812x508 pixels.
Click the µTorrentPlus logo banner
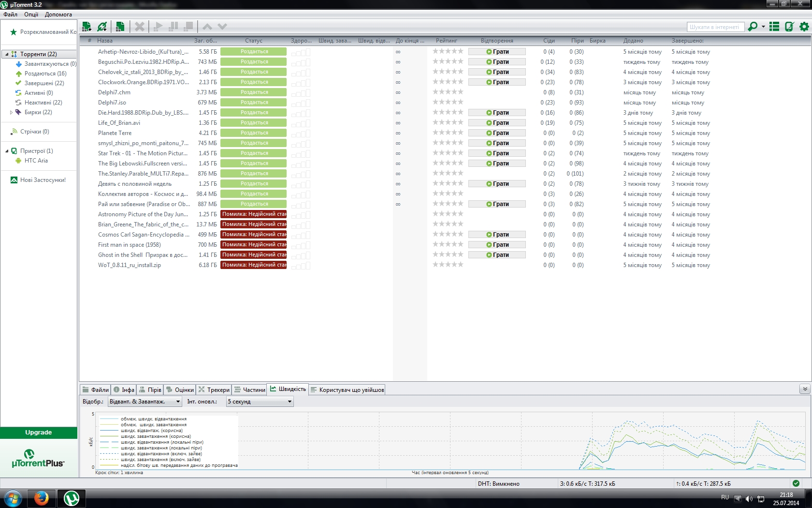[38, 458]
